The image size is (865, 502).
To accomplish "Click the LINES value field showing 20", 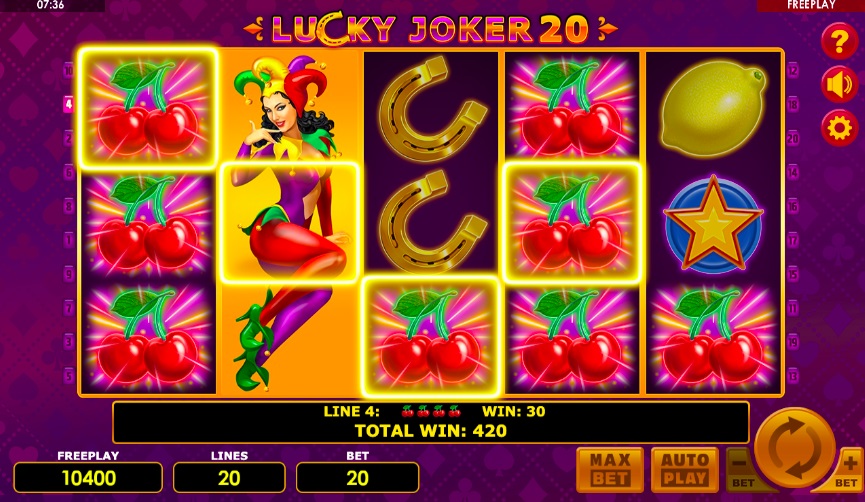I will click(229, 478).
